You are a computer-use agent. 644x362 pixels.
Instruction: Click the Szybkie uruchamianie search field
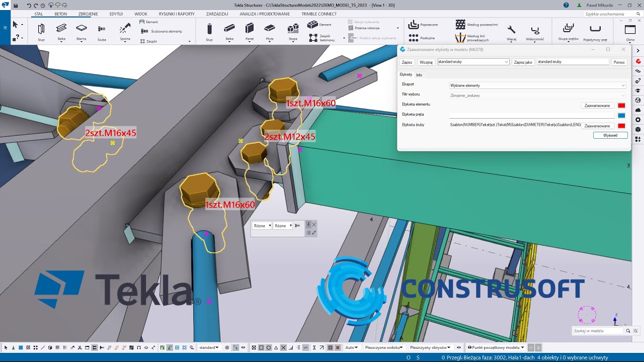(x=612, y=14)
